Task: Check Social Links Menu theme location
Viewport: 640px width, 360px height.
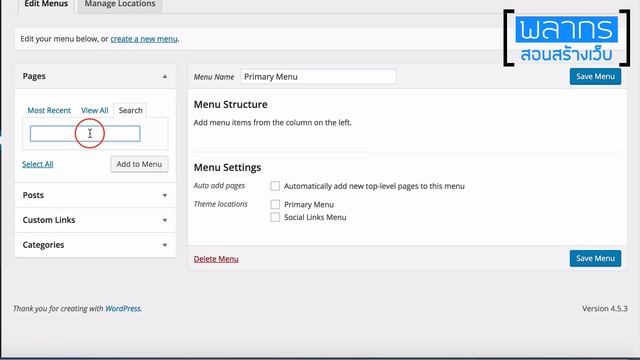Action: [275, 217]
